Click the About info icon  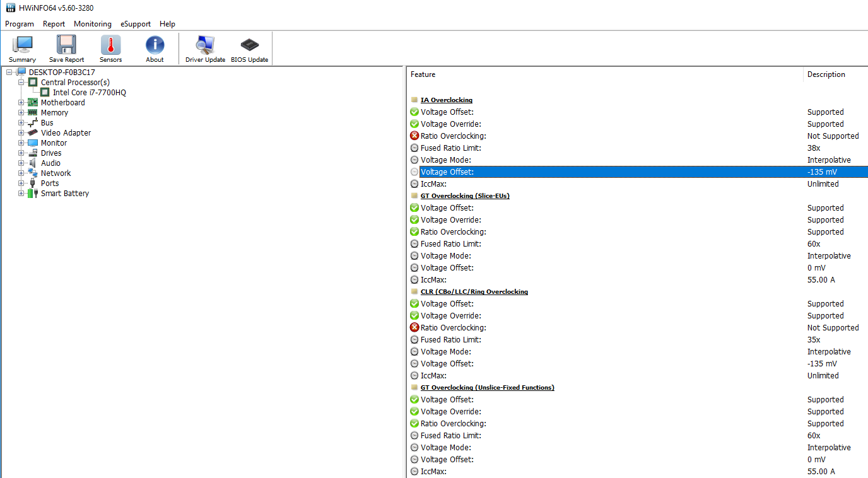tap(155, 45)
